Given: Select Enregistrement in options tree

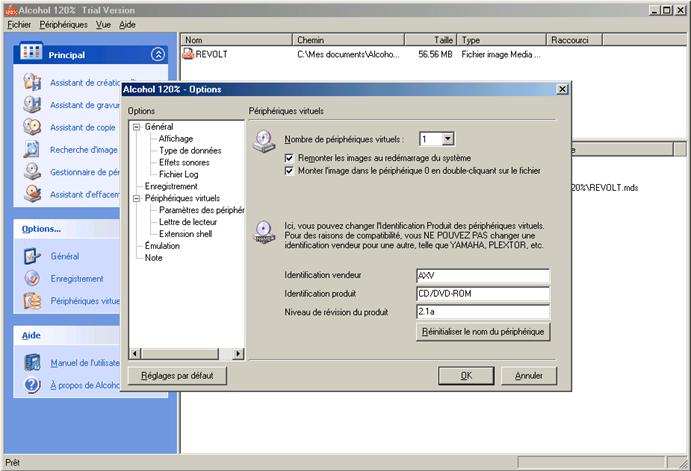Looking at the screenshot, I should pyautogui.click(x=171, y=186).
